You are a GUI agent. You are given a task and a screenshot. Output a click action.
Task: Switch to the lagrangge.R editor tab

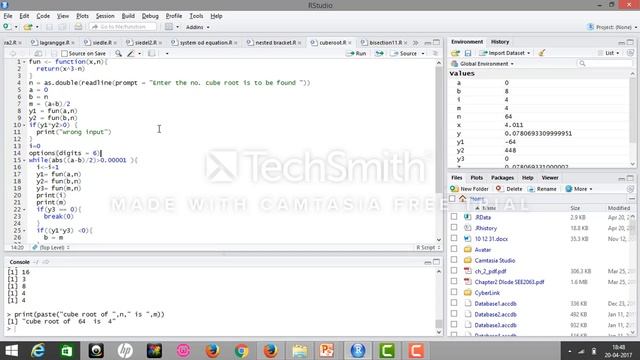[x=52, y=42]
